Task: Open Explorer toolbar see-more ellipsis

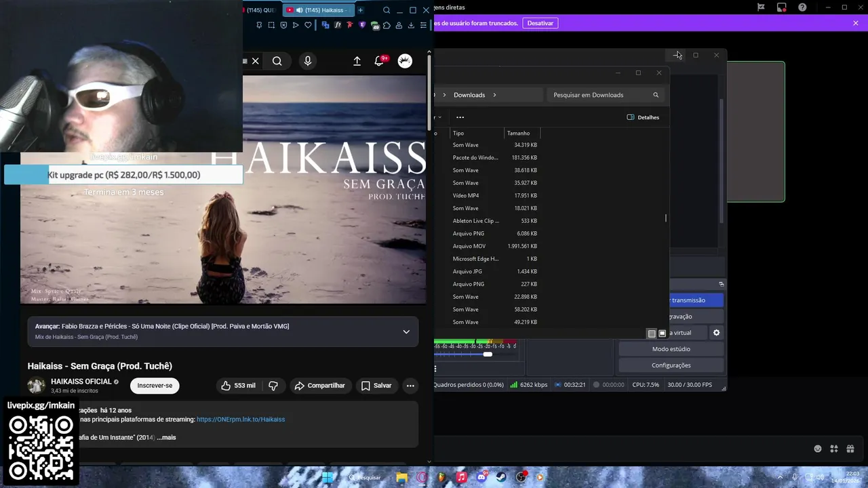Action: pyautogui.click(x=460, y=117)
